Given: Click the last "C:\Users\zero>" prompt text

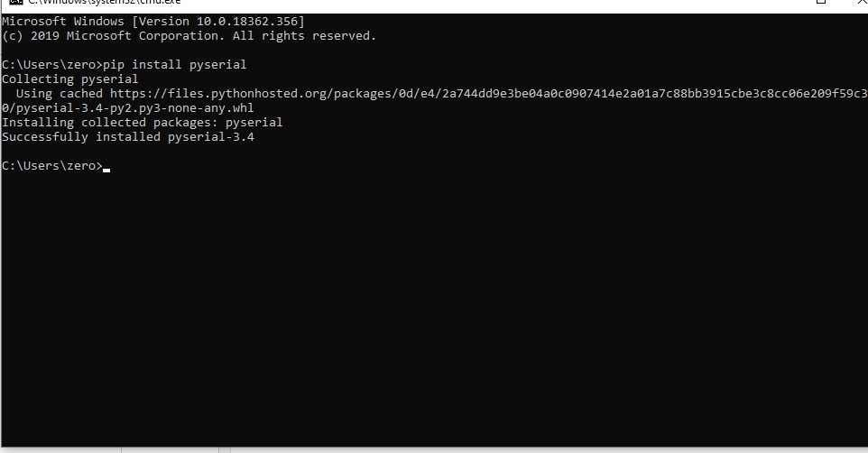Looking at the screenshot, I should [52, 165].
